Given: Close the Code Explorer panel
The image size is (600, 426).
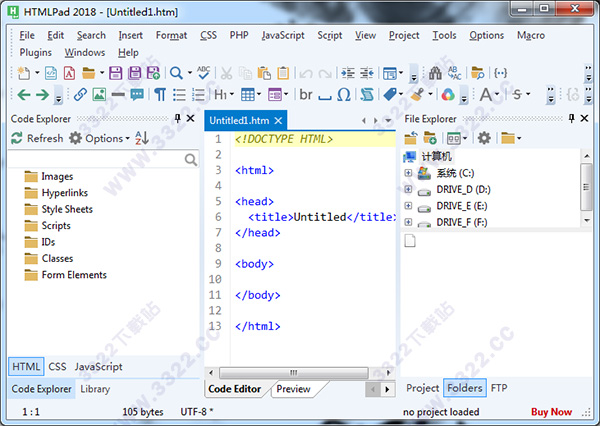Looking at the screenshot, I should [190, 118].
